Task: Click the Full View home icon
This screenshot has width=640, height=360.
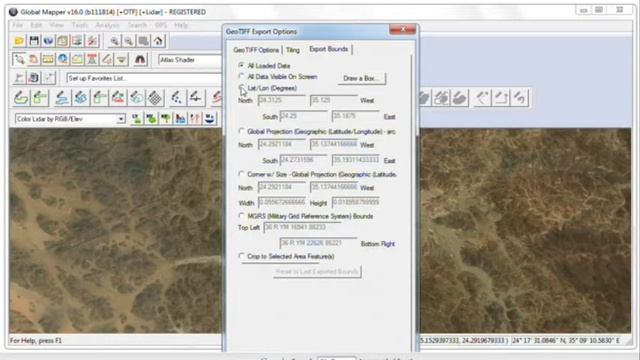Action: [158, 41]
